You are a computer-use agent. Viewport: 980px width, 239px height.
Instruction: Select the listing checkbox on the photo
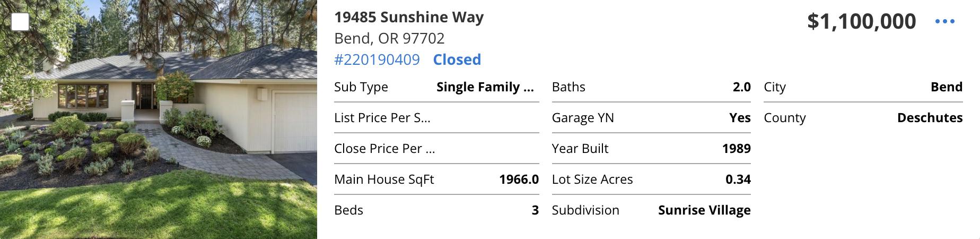click(21, 22)
